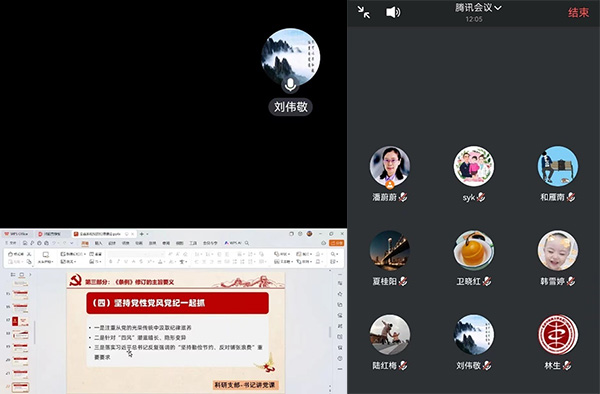Select the large 刘伟敬 speaker avatar
Image resolution: width=600 pixels, height=394 pixels.
point(291,57)
